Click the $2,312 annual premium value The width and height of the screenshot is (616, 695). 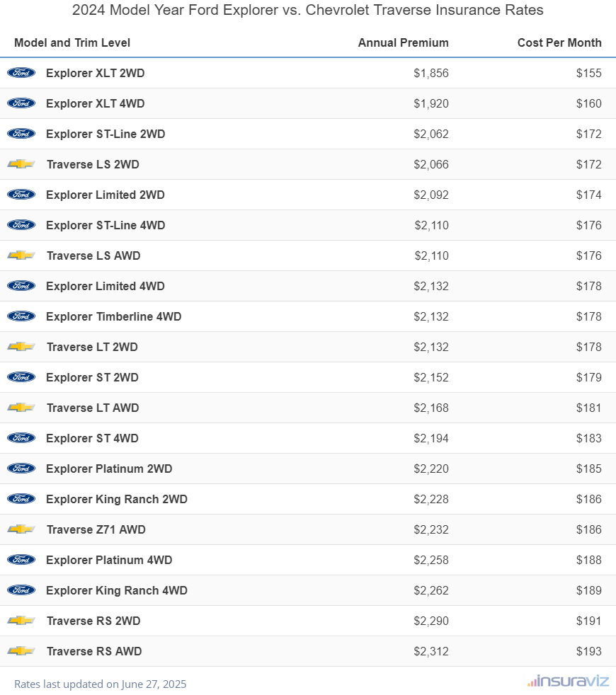click(x=431, y=651)
